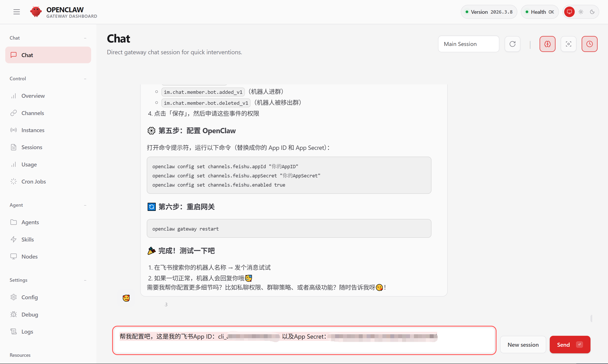608x364 pixels.
Task: Click the Send button
Action: 570,344
